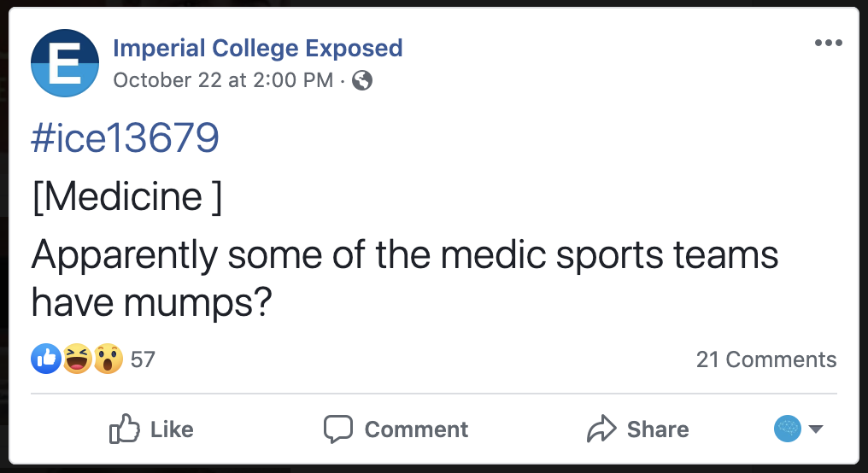Click the speech bubble comment icon
The width and height of the screenshot is (868, 473).
pyautogui.click(x=338, y=429)
